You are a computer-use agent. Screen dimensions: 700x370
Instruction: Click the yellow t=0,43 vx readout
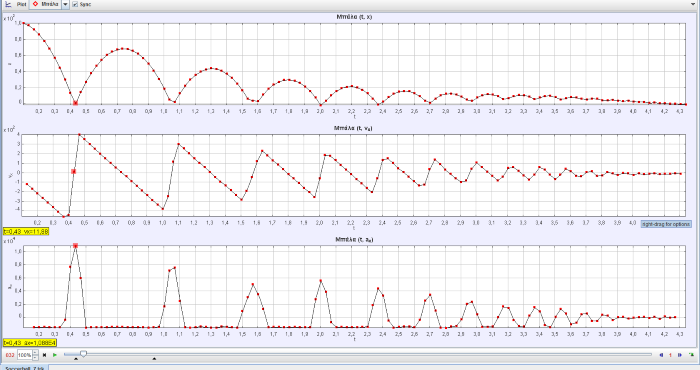click(26, 232)
